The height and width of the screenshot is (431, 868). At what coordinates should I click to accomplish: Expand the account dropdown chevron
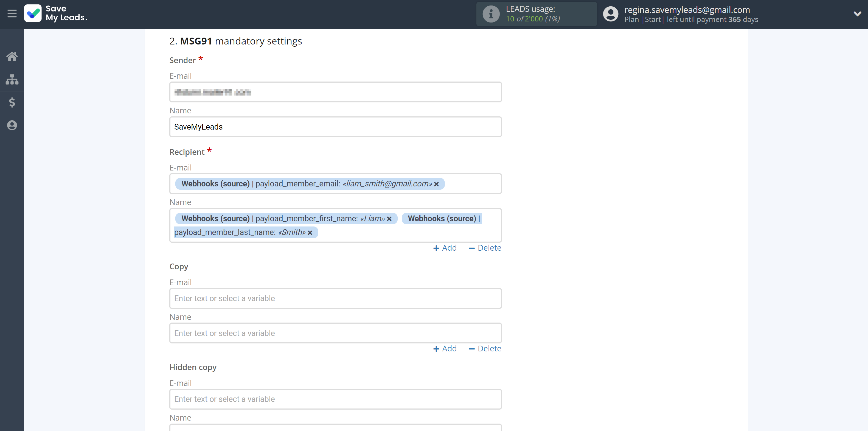[857, 14]
